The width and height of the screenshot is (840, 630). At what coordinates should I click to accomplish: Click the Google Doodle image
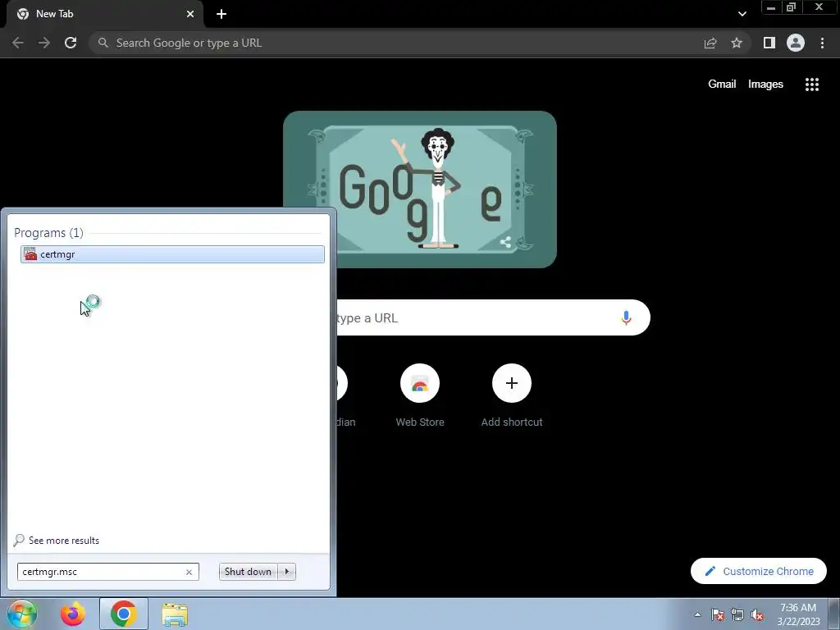click(420, 189)
